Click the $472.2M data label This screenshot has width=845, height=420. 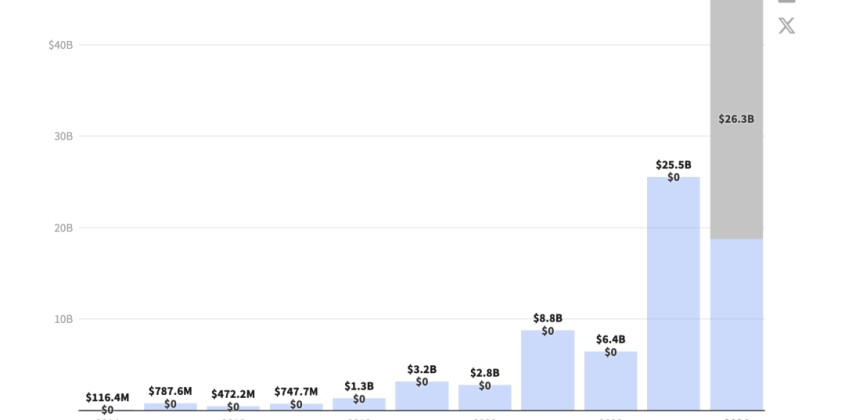click(x=233, y=394)
